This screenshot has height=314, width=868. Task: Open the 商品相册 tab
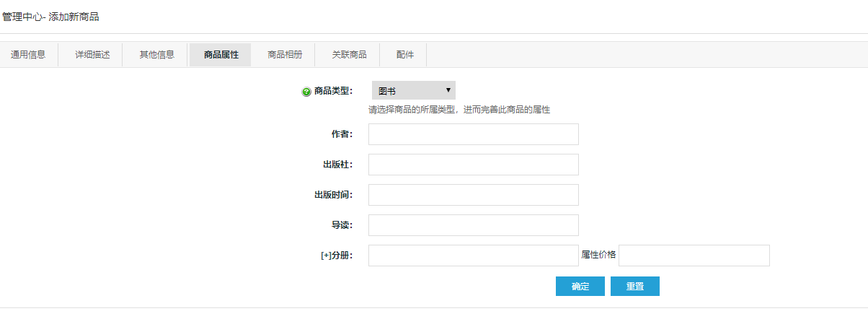285,55
